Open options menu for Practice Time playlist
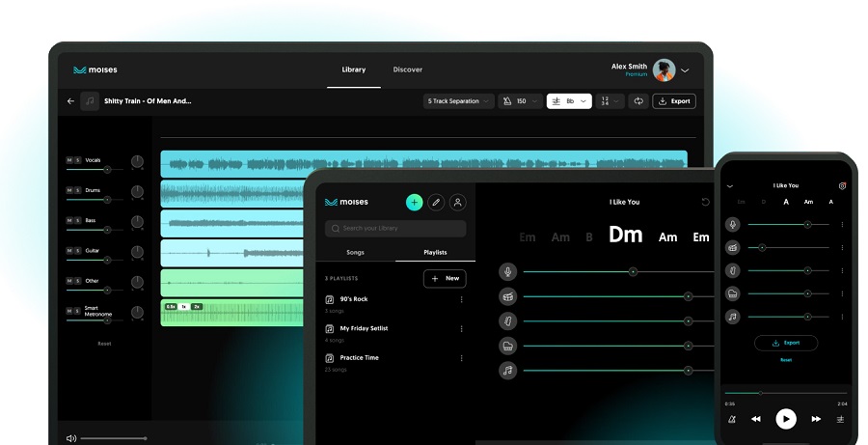868x445 pixels. point(462,358)
